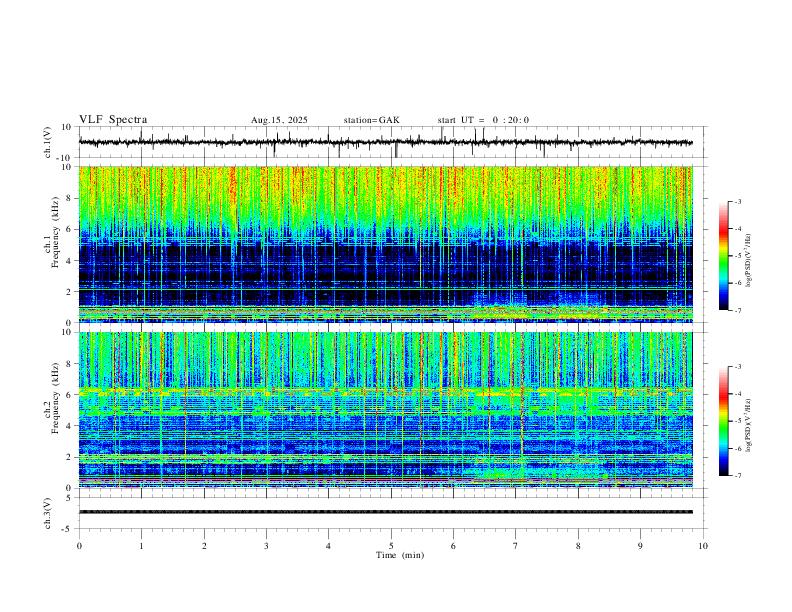Viewport: 792px width, 612px height.
Task: Click the ch.1 color bar 'log(PSD)(V²/Hz)' label
Action: tap(749, 261)
